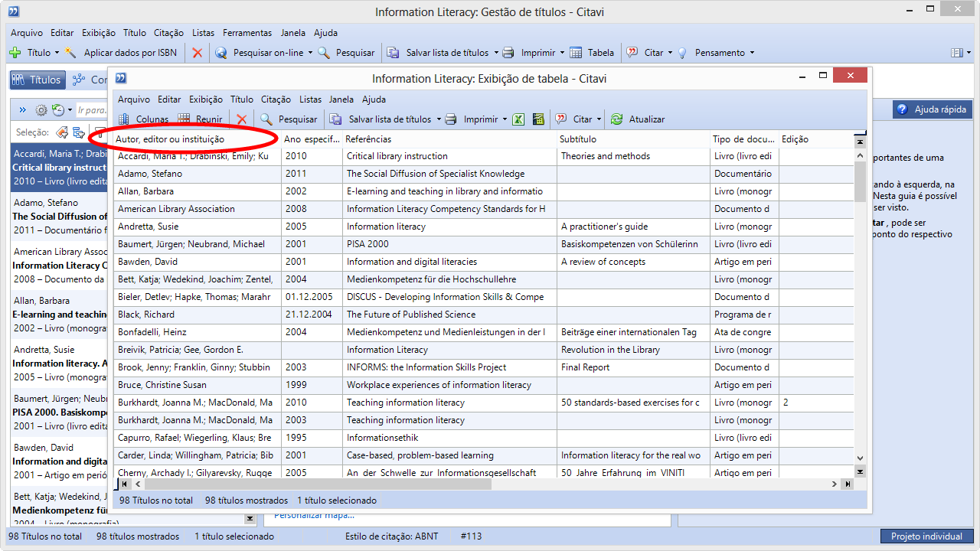The image size is (980, 551).
Task: Open Pesquisar on-line dropdown arrow
Action: coord(310,53)
